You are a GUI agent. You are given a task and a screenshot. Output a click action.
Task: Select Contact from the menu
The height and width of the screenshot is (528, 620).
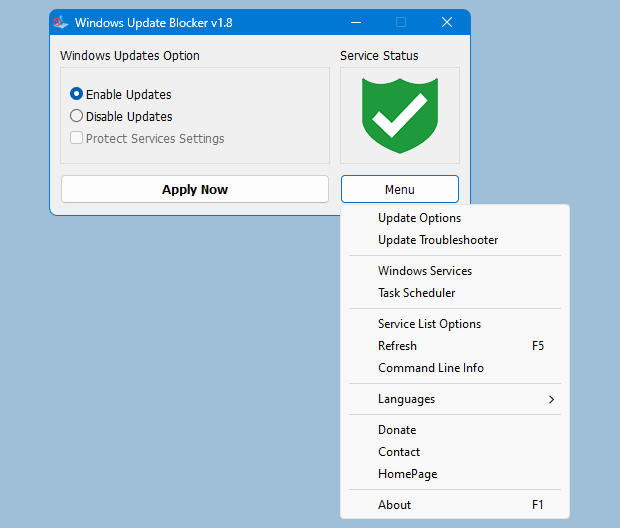coord(398,452)
